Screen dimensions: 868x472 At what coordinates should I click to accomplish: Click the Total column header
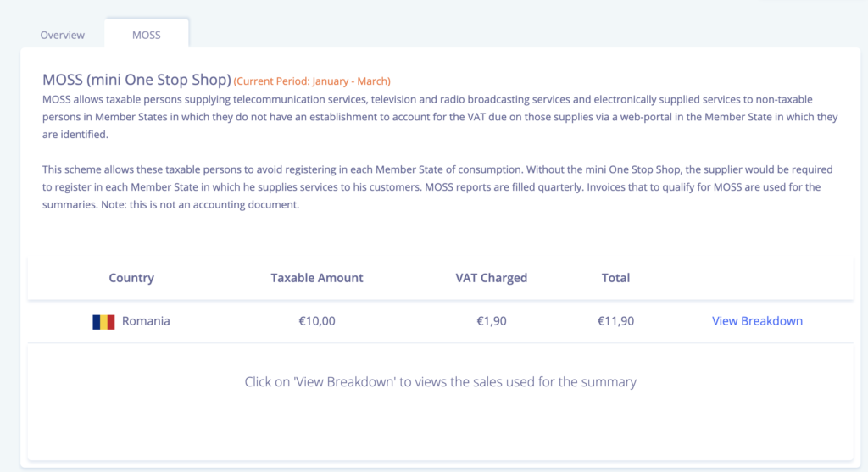pos(616,278)
